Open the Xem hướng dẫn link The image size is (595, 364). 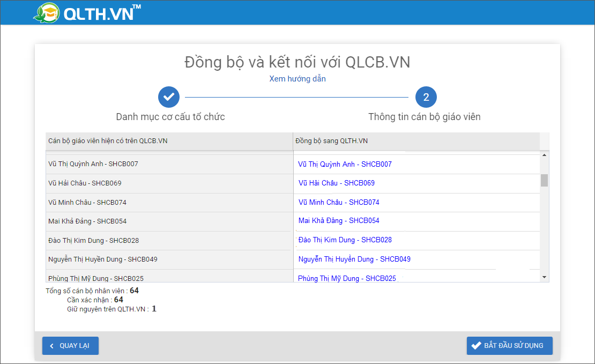coord(297,79)
